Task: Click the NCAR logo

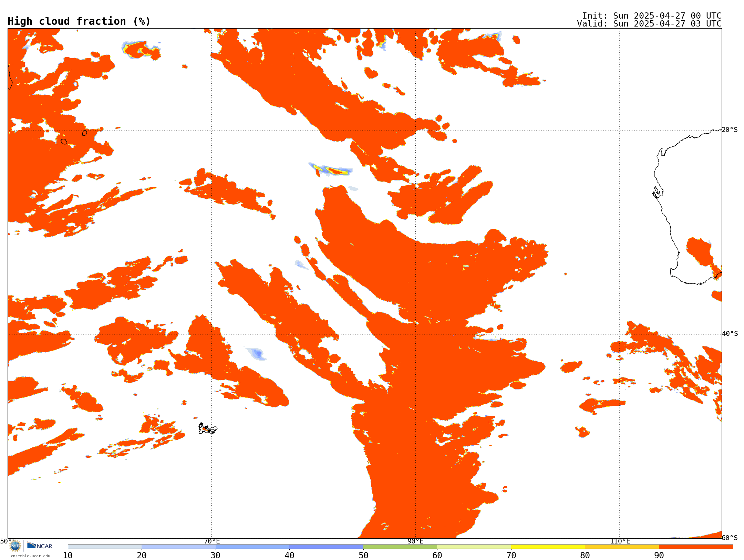Action: 40,546
